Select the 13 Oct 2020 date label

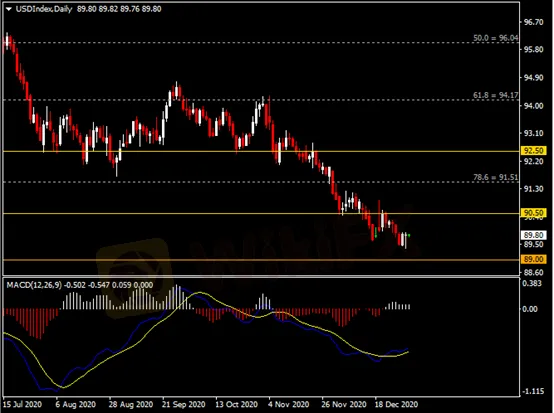coord(236,405)
